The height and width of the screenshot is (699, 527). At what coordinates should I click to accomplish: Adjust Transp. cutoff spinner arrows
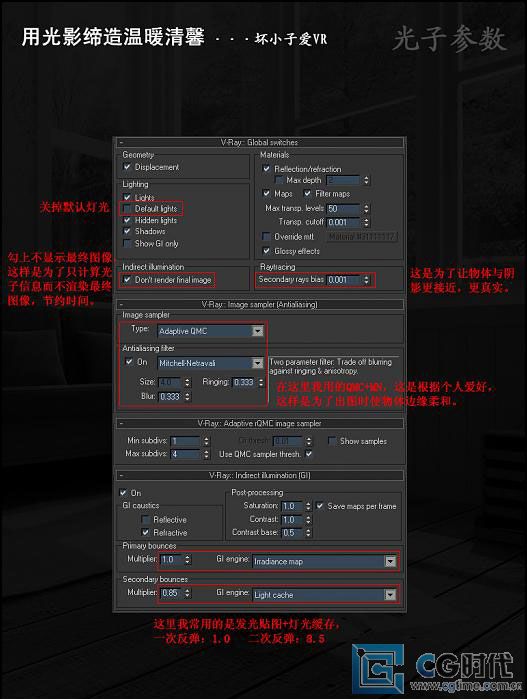(x=366, y=222)
